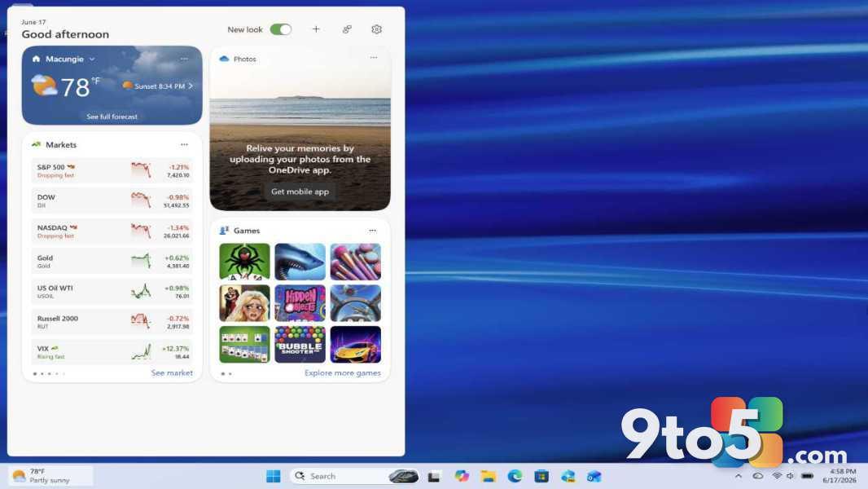The width and height of the screenshot is (868, 489).
Task: Click See full forecast link
Action: click(112, 117)
